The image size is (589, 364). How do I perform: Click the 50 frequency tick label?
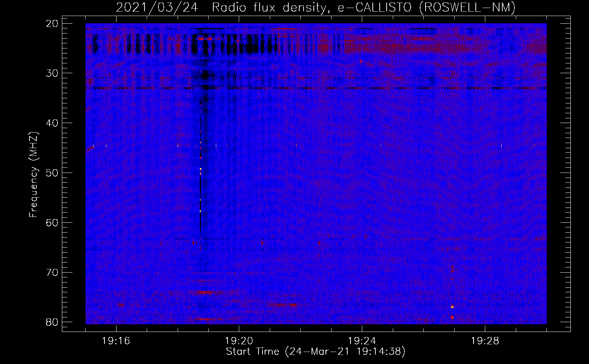[x=52, y=173]
